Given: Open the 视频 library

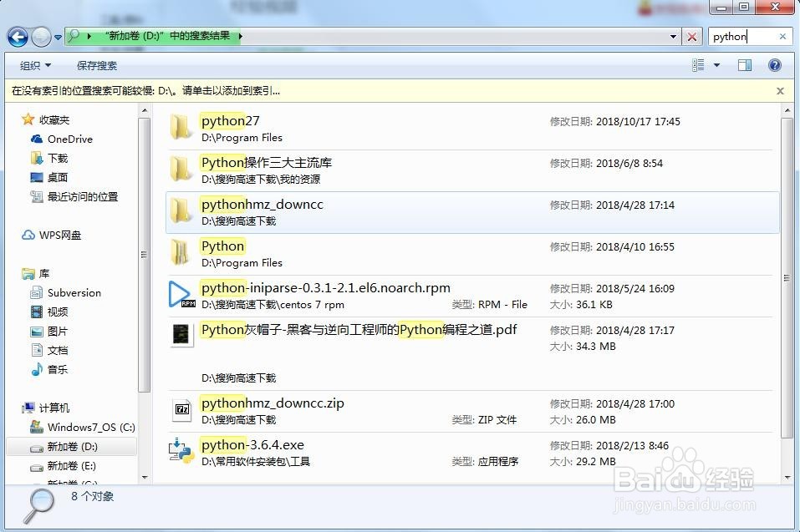Looking at the screenshot, I should [x=49, y=312].
